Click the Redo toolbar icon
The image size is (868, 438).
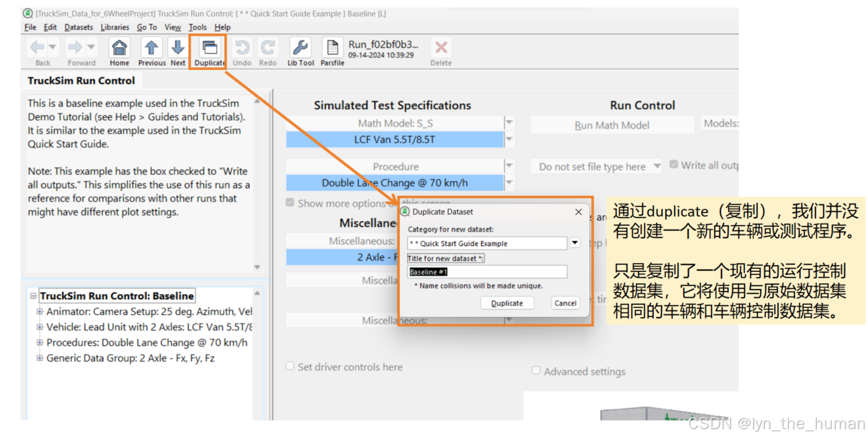tap(268, 48)
